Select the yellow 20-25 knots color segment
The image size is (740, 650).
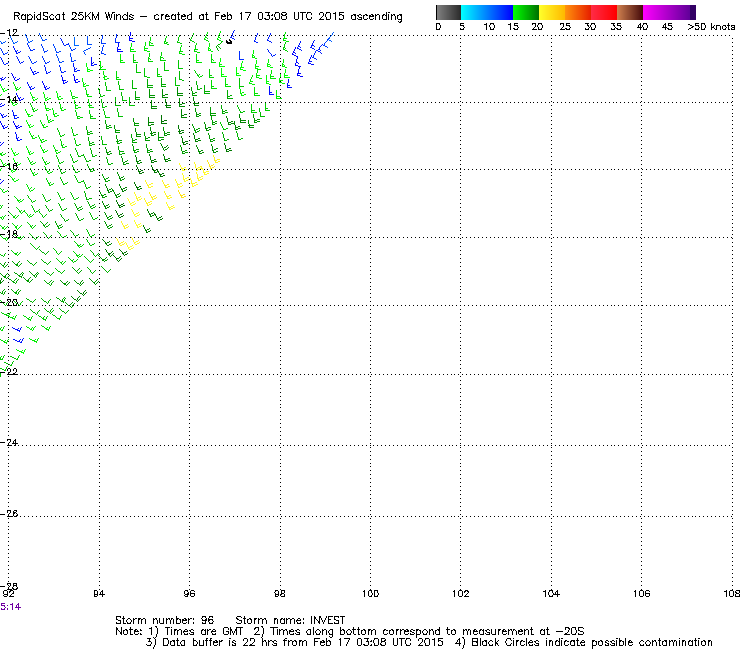(x=552, y=12)
